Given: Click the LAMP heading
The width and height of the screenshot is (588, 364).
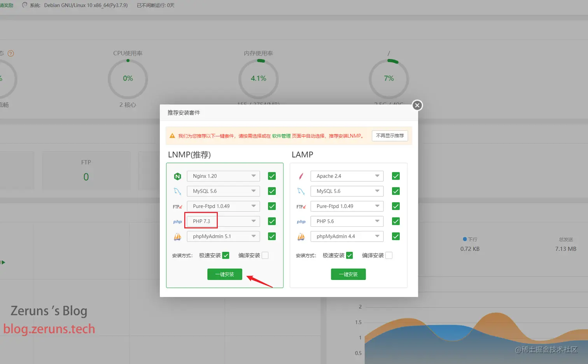Looking at the screenshot, I should click(x=303, y=155).
